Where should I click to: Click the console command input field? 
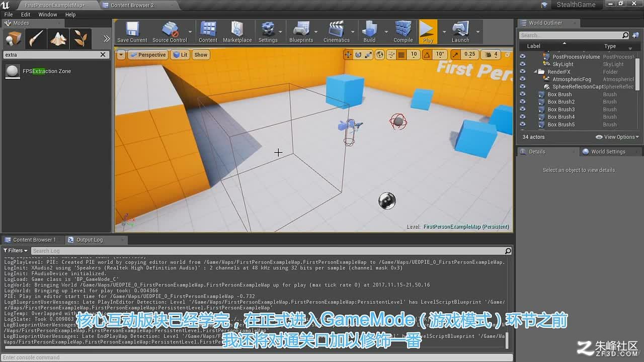click(x=256, y=357)
